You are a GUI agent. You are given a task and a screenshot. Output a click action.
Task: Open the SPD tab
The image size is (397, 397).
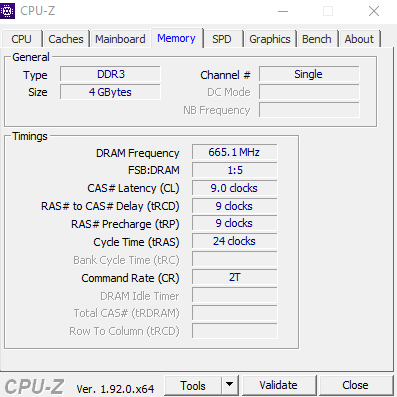coord(222,39)
